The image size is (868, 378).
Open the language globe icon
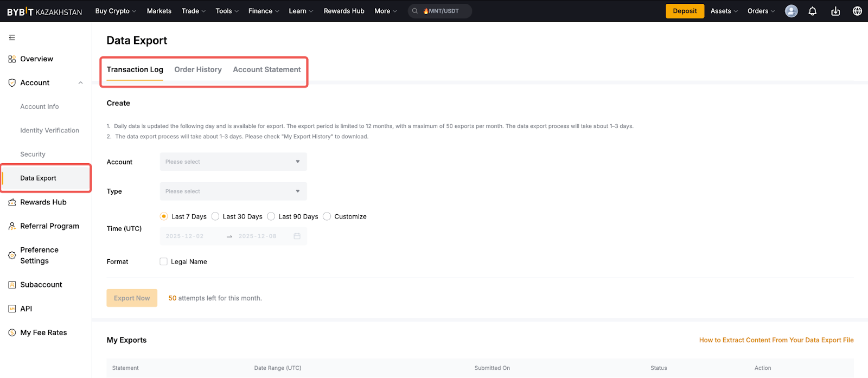point(857,11)
